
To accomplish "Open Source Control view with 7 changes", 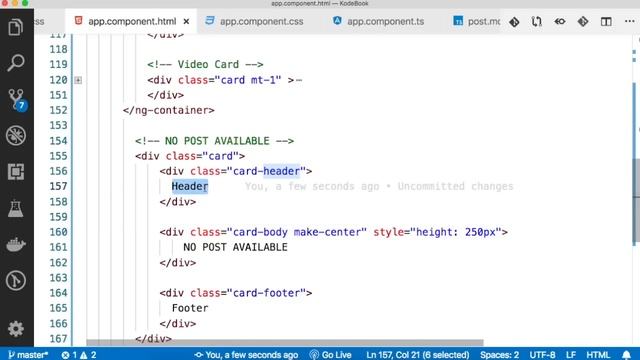I will point(16,100).
